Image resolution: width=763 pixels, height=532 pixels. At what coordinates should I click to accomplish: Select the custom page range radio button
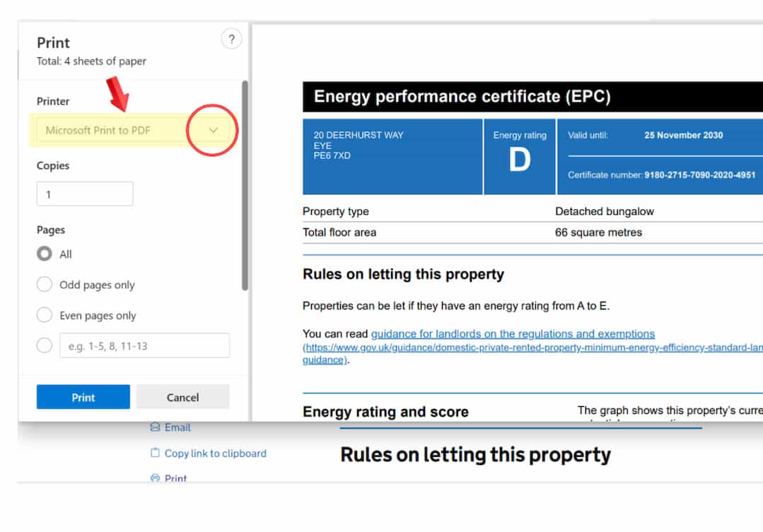coord(45,345)
